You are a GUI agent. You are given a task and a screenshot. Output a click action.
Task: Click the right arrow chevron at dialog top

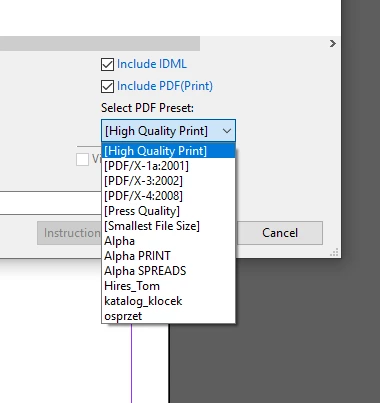(332, 44)
